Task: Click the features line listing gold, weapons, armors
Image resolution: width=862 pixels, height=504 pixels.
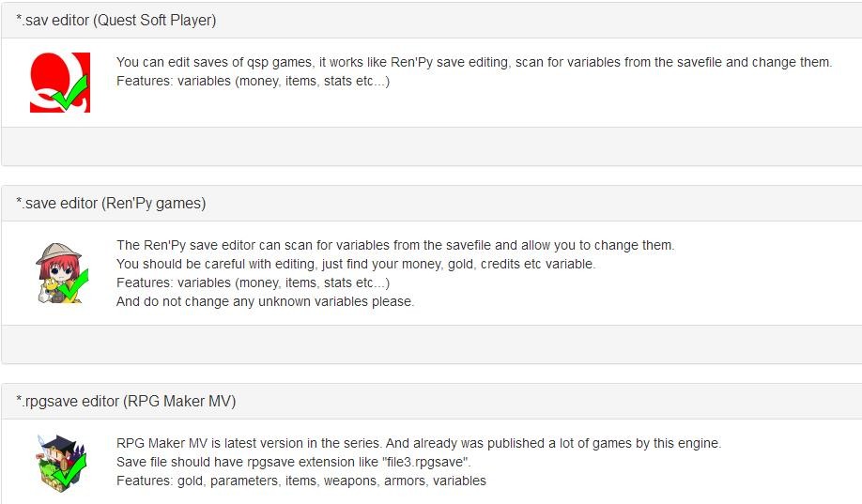Action: pos(300,481)
